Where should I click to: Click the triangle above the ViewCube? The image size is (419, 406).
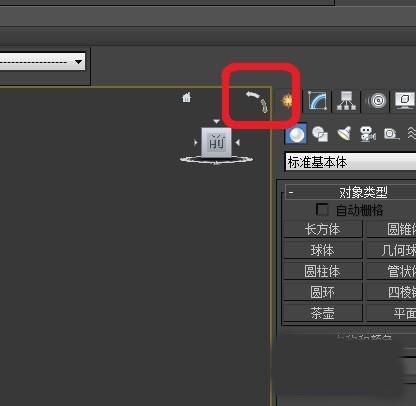click(x=216, y=122)
